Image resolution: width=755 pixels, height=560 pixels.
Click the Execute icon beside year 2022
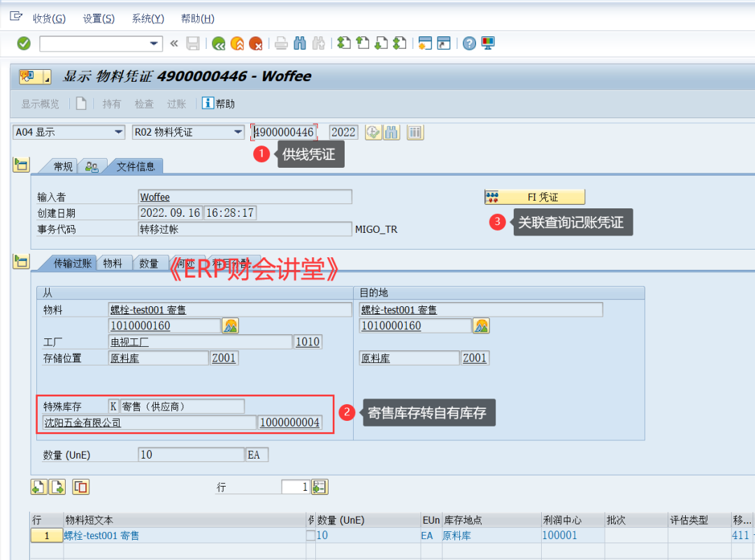click(373, 132)
